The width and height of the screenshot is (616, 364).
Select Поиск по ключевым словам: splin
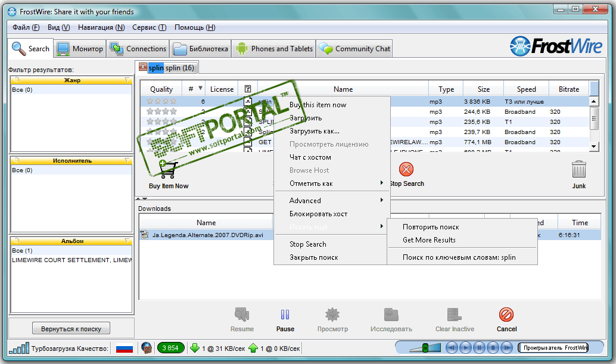462,257
